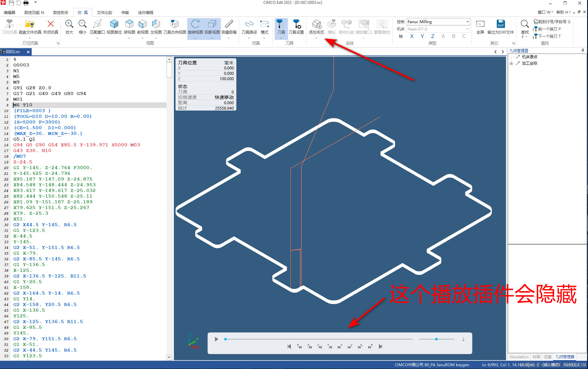This screenshot has width=588, height=369.
Task: Switch to the 传输 ribbon tab
Action: coord(125,13)
